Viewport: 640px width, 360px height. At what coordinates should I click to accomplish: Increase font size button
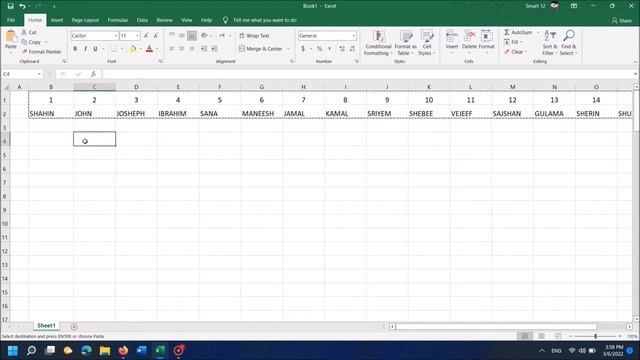(146, 36)
